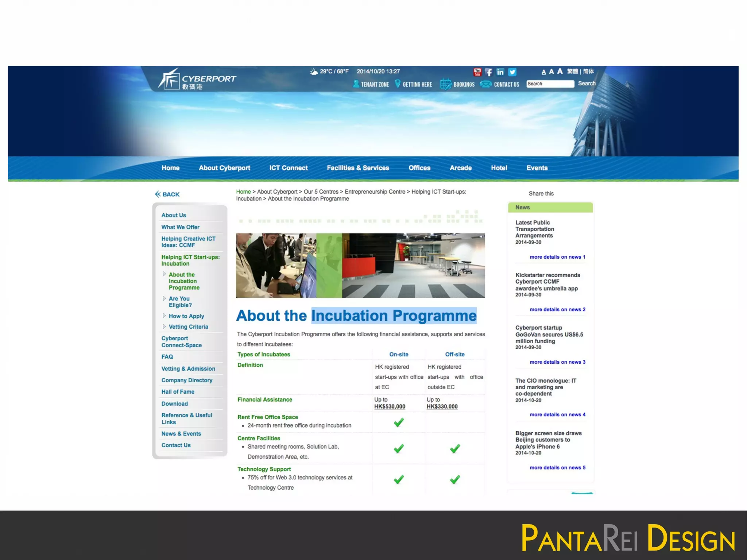Click the Getting Here map pin icon
Viewport: 747px width, 560px height.
pos(398,84)
